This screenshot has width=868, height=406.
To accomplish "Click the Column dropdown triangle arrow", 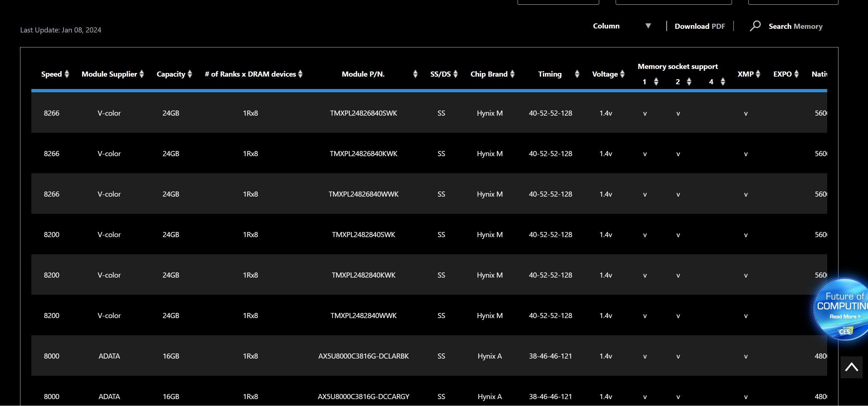I will point(648,26).
